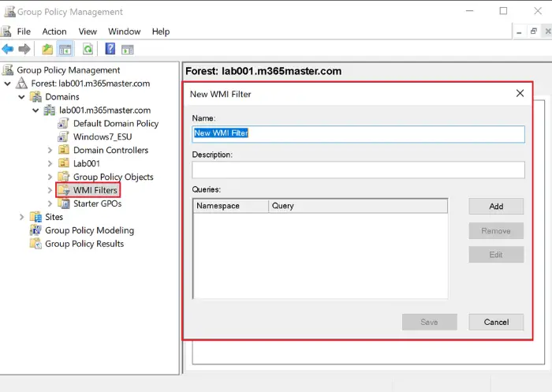Close the New WMI Filter dialog
552x392 pixels.
520,93
